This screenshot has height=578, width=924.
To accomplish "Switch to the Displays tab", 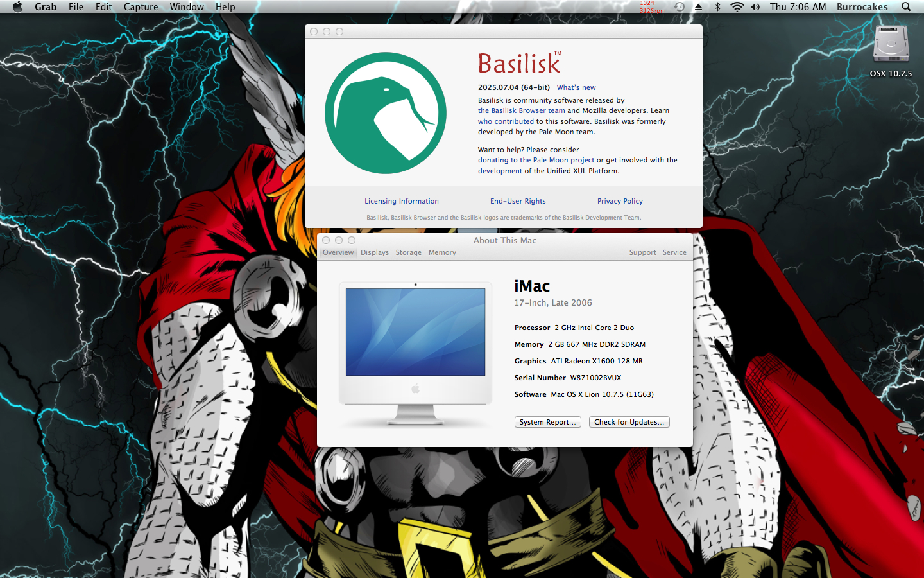I will click(375, 252).
